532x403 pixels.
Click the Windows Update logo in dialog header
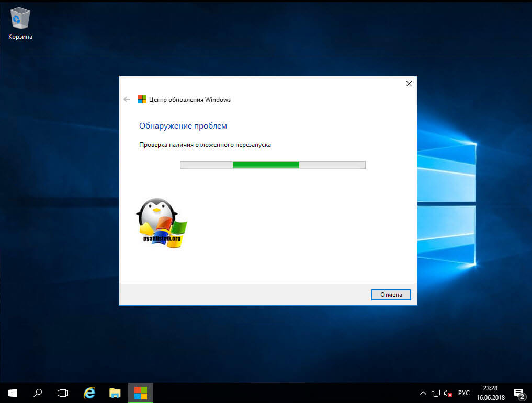[x=142, y=99]
